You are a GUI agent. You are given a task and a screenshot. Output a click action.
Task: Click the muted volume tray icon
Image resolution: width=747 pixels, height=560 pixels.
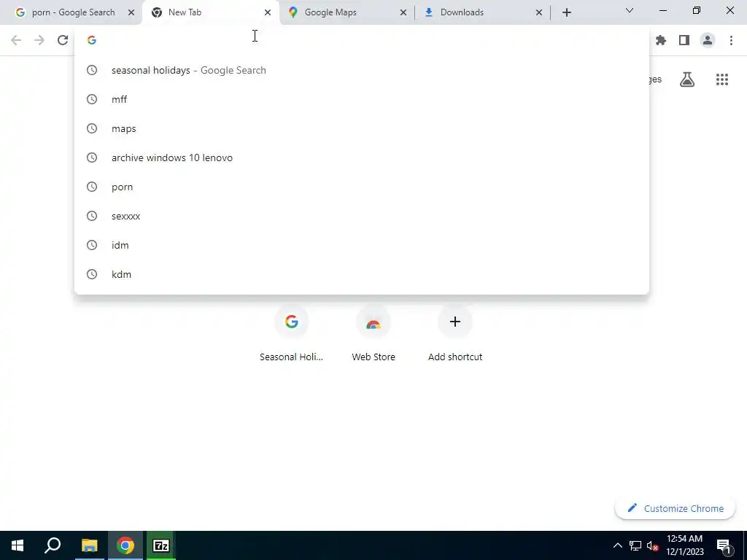(653, 545)
